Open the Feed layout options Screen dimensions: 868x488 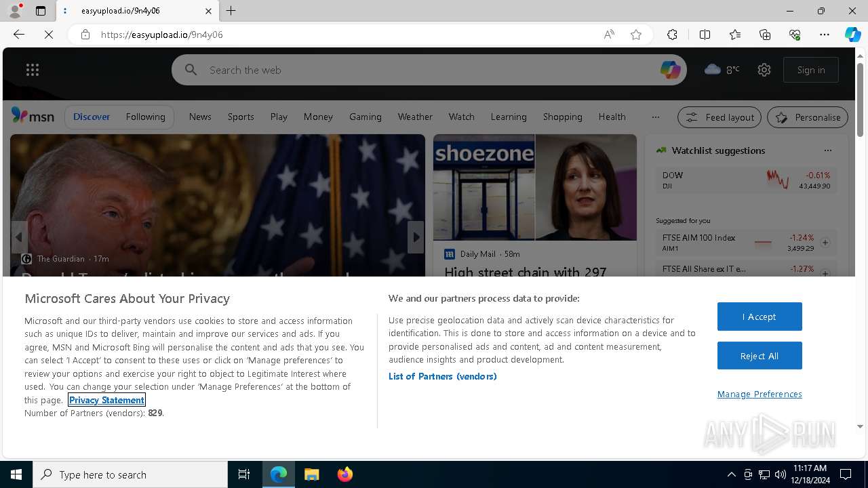[719, 117]
